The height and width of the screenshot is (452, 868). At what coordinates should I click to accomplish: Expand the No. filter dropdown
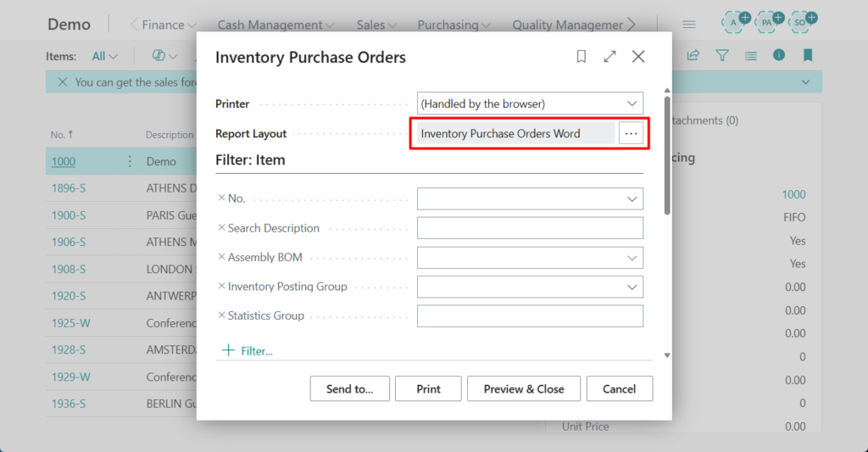(x=632, y=198)
